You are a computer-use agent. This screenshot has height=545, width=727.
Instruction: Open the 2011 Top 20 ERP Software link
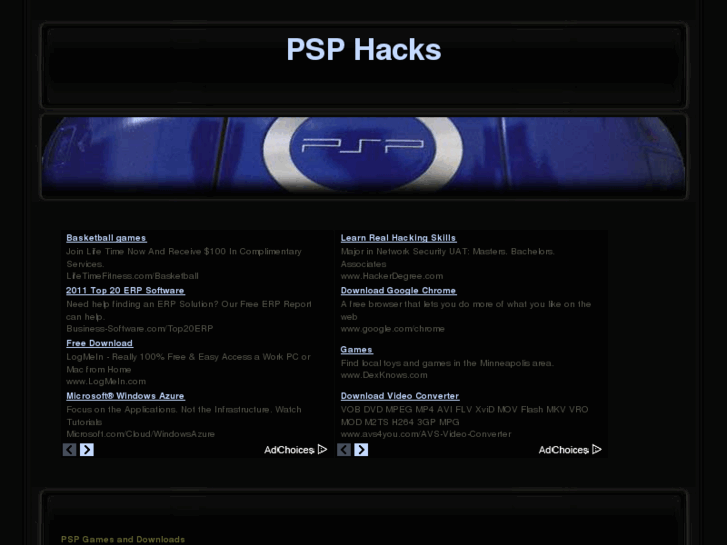pos(125,290)
